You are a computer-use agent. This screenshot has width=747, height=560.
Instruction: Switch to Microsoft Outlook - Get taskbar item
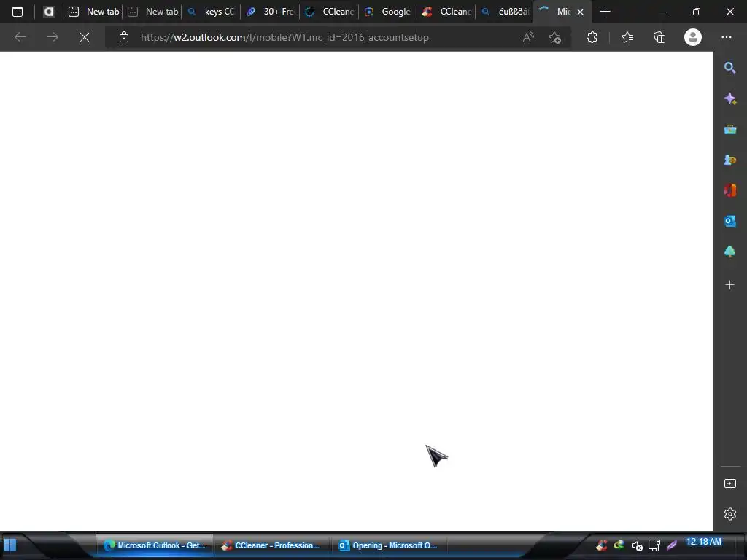(155, 545)
